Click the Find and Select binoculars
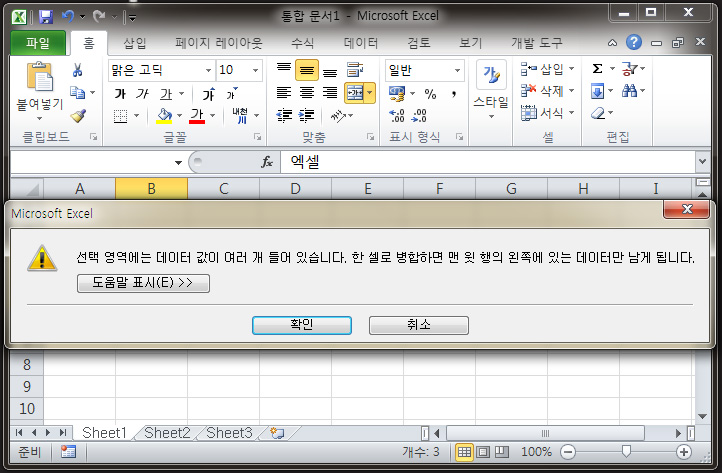This screenshot has height=473, width=722. point(629,90)
